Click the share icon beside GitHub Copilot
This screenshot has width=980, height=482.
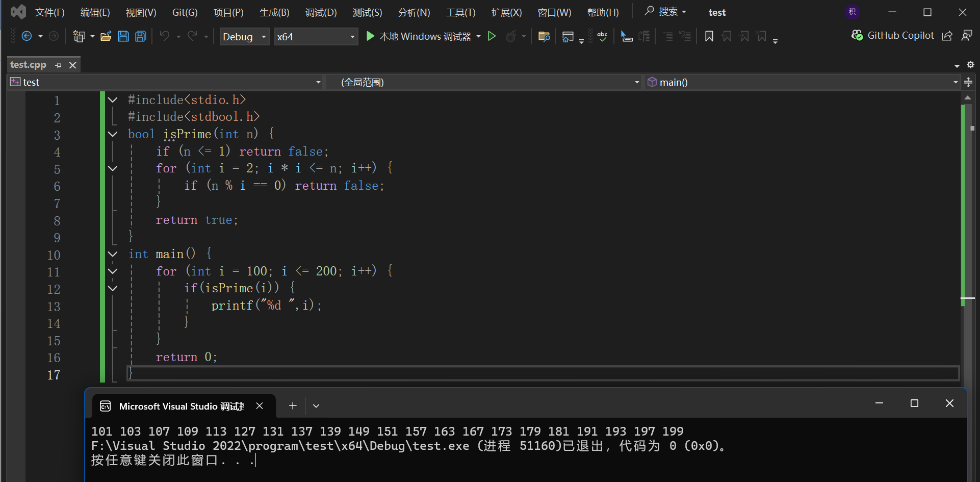[947, 36]
